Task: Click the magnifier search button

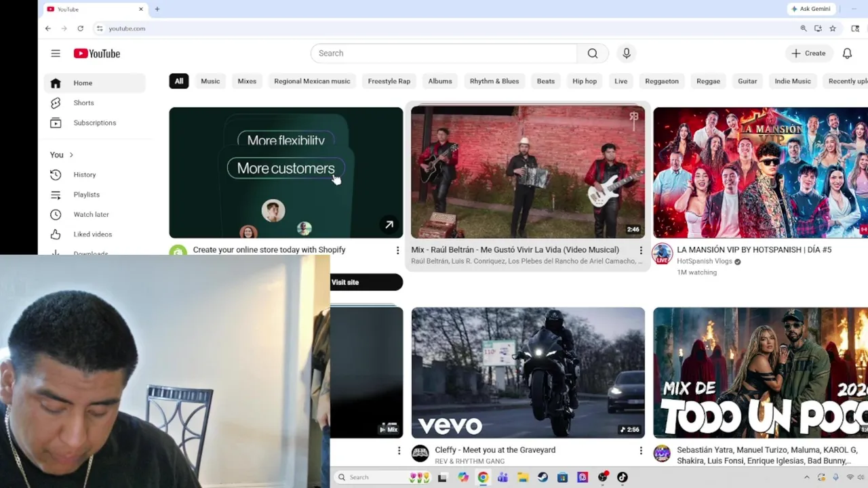Action: (x=593, y=54)
